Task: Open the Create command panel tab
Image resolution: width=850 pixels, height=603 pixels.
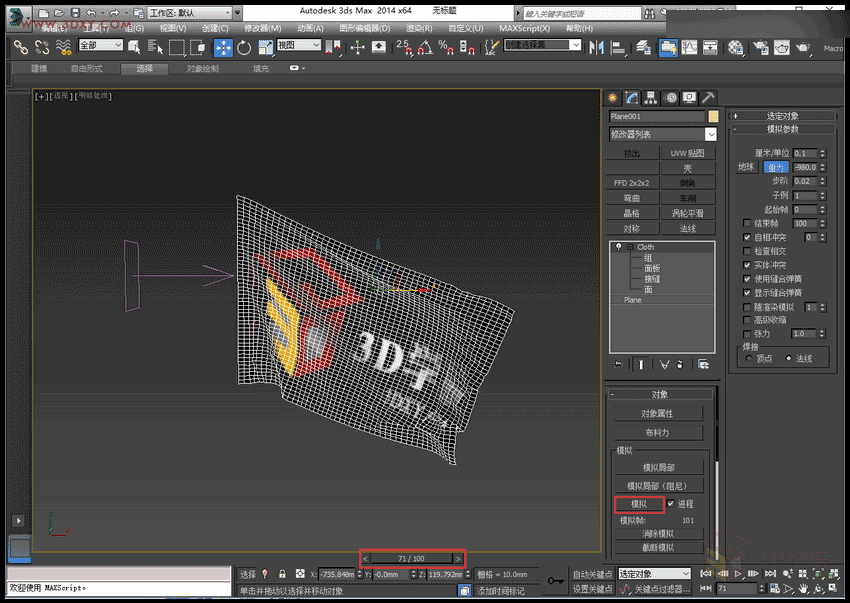Action: [x=614, y=97]
